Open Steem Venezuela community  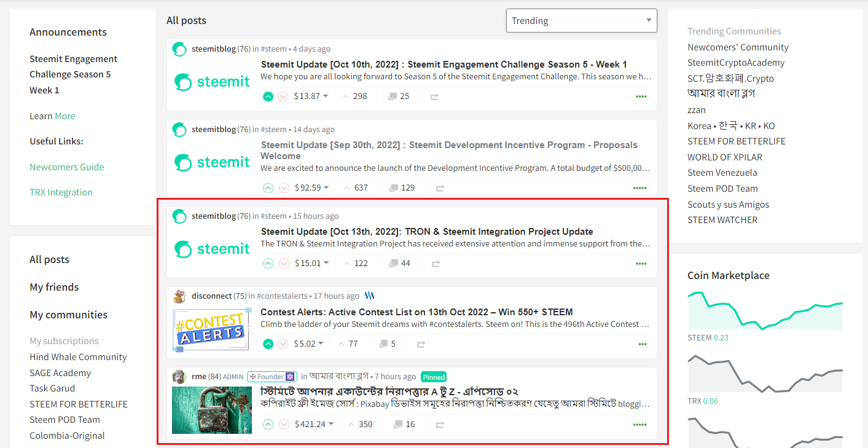coord(722,173)
